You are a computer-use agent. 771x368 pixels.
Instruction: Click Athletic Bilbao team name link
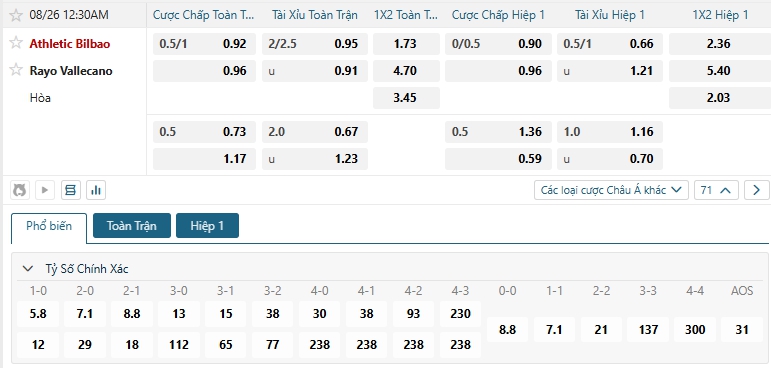pyautogui.click(x=70, y=44)
